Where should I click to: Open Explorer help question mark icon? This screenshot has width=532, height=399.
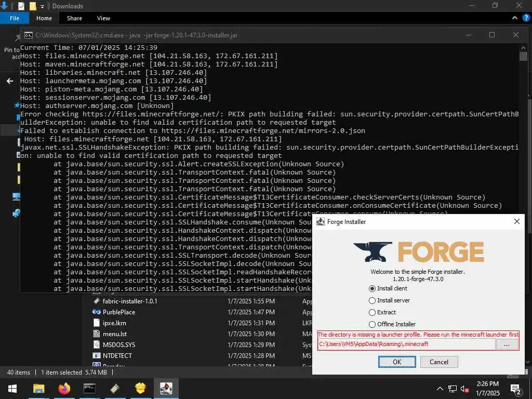(526, 18)
